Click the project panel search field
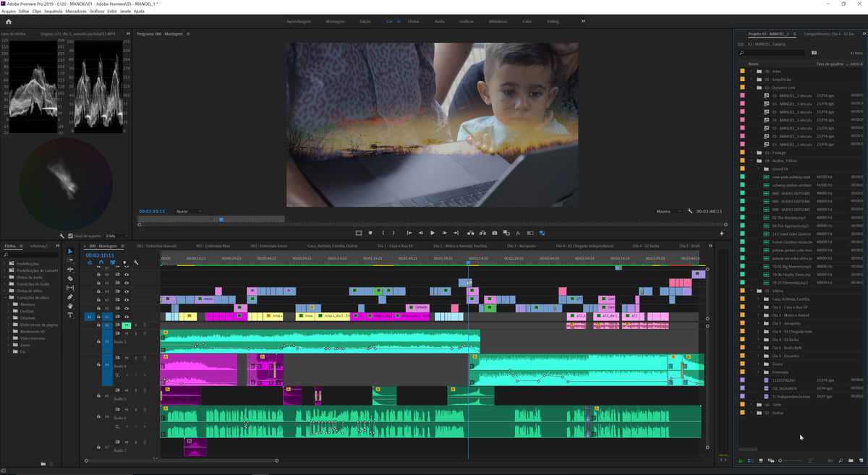 pyautogui.click(x=774, y=53)
